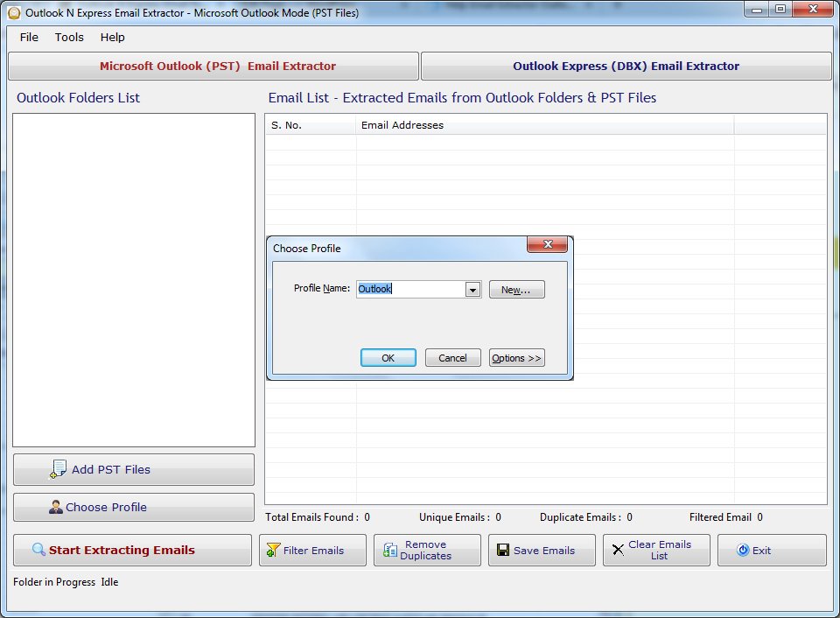Click the Exit button

[x=772, y=550]
